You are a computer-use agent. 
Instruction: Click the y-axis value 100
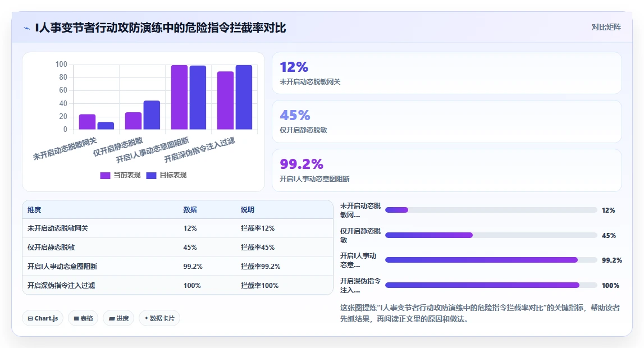coord(61,65)
